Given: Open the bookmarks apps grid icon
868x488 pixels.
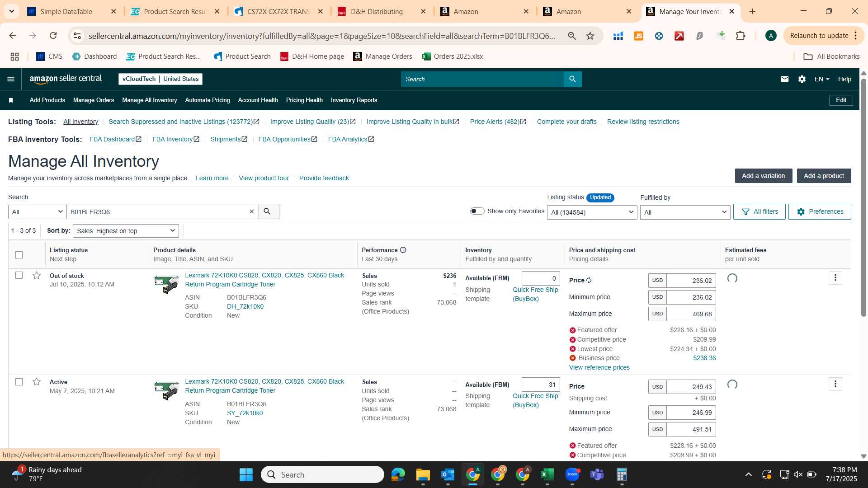Looking at the screenshot, I should (x=14, y=56).
